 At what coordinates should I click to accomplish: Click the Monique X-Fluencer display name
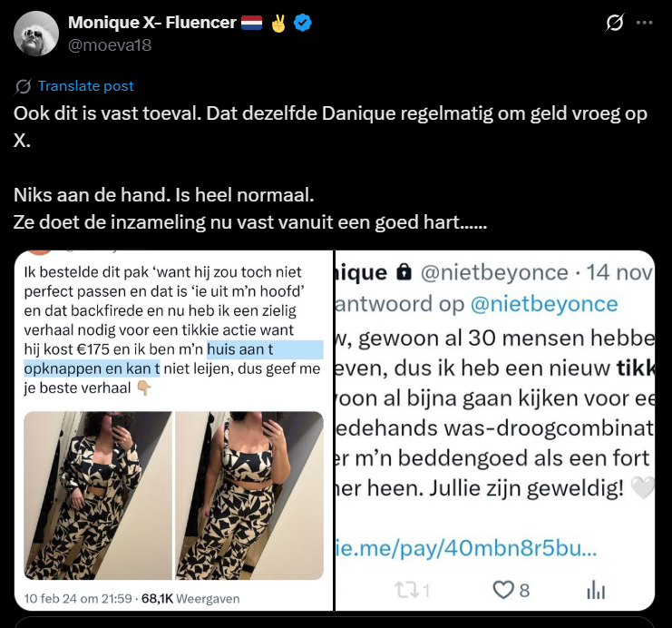152,23
